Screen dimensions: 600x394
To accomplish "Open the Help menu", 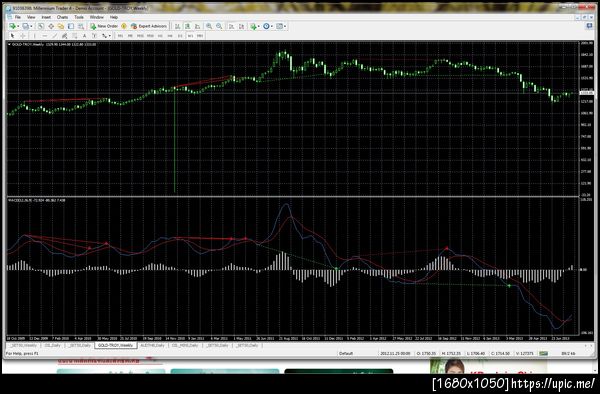I will (x=114, y=17).
